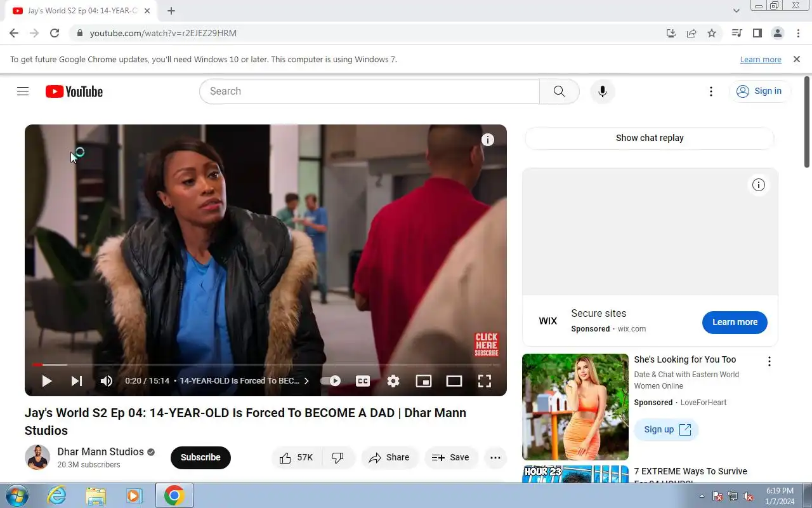Click the install app icon in address bar
The image size is (812, 508).
[x=671, y=33]
